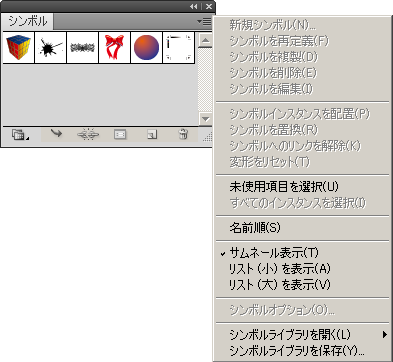Collapse panel with the double-arrow icon

coord(194,6)
